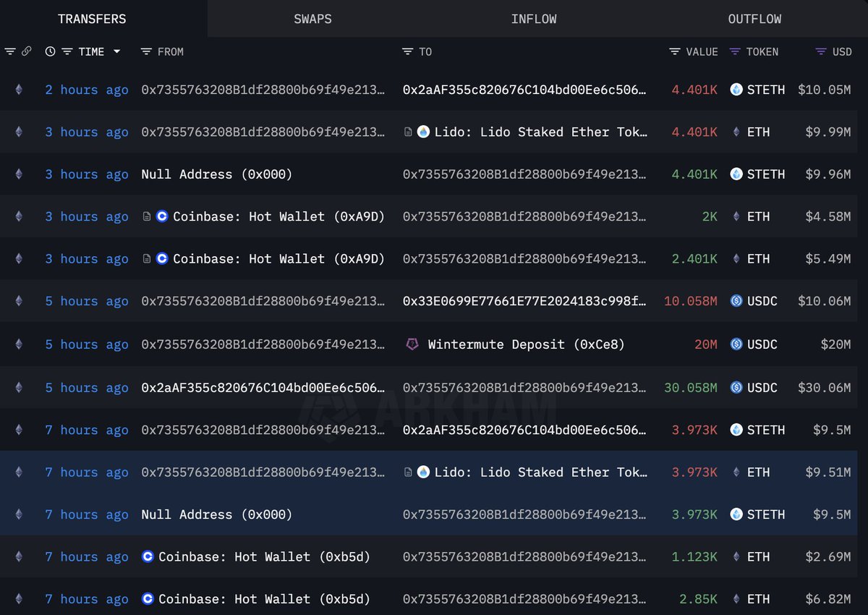
Task: Open Coinbase: Hot Wallet (0xA9D) in $4.58M row
Action: click(x=279, y=216)
